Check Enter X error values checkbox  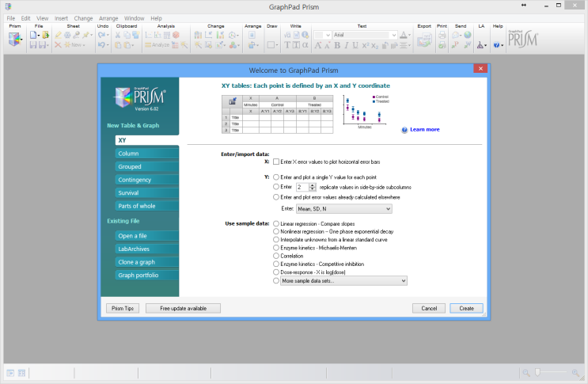pyautogui.click(x=276, y=162)
